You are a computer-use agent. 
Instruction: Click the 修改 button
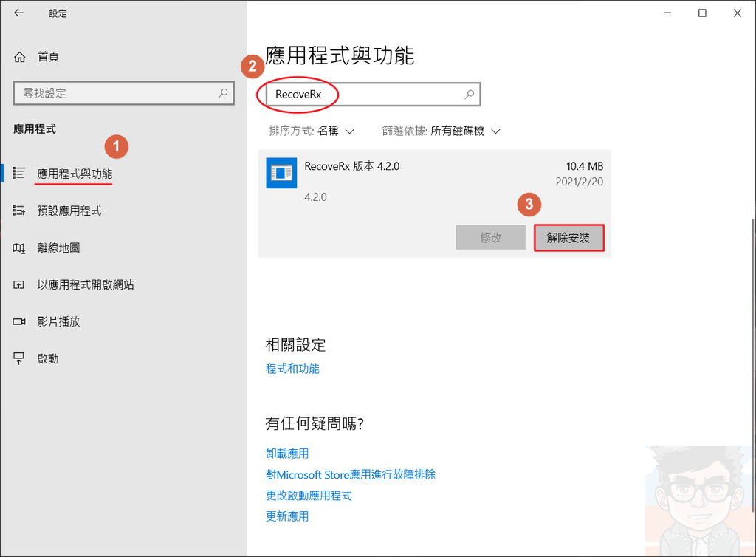pyautogui.click(x=490, y=237)
